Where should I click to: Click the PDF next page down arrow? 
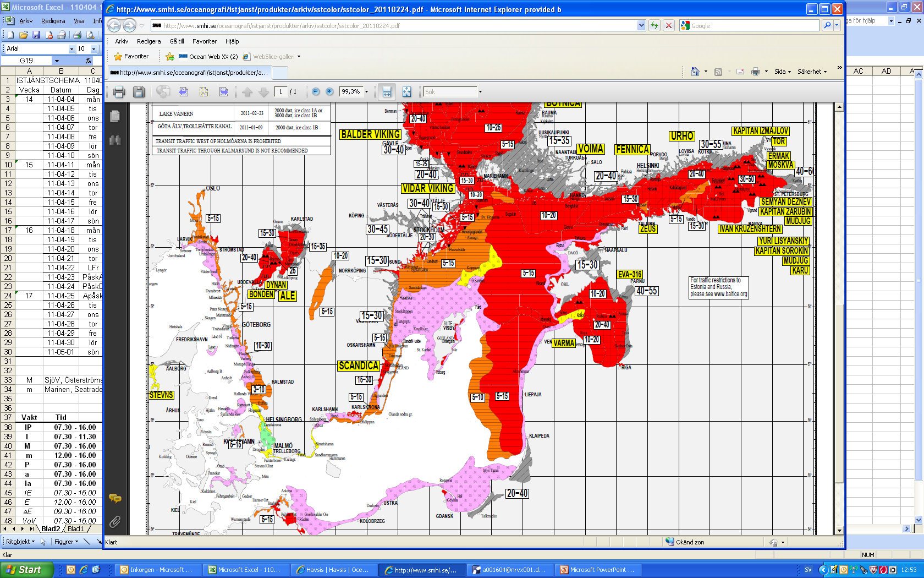tap(264, 92)
